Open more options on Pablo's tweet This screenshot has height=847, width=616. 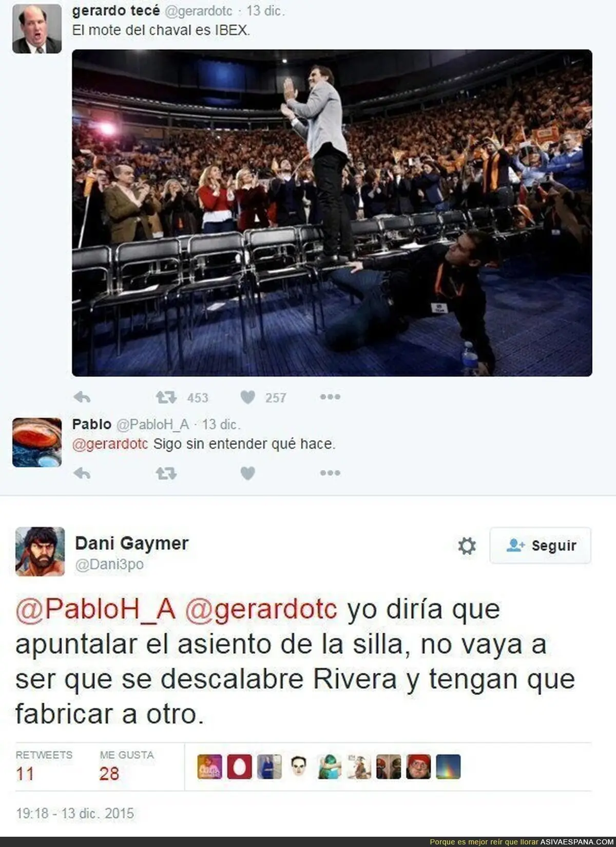[x=330, y=473]
